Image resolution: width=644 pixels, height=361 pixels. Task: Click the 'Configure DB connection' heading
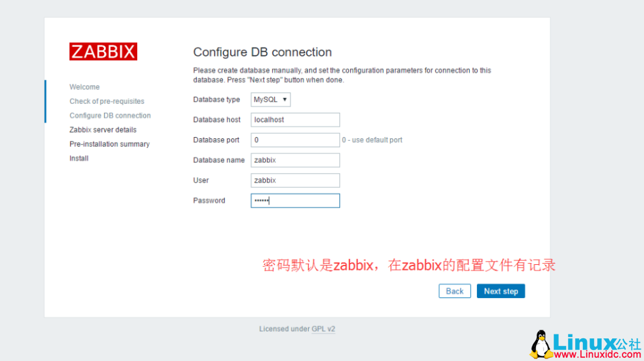263,52
